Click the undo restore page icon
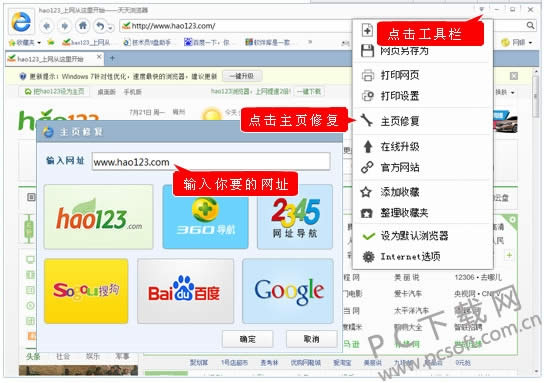The height and width of the screenshot is (383, 554). 101,26
